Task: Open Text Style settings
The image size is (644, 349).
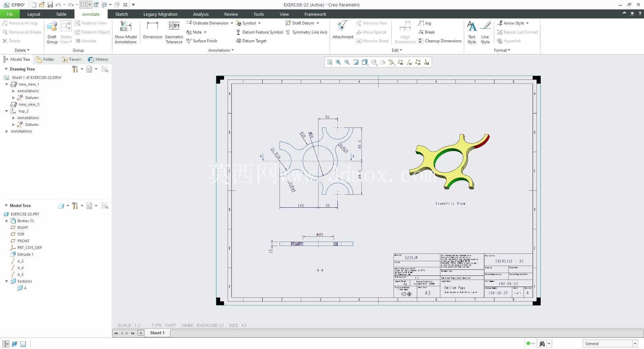Action: coord(472,32)
